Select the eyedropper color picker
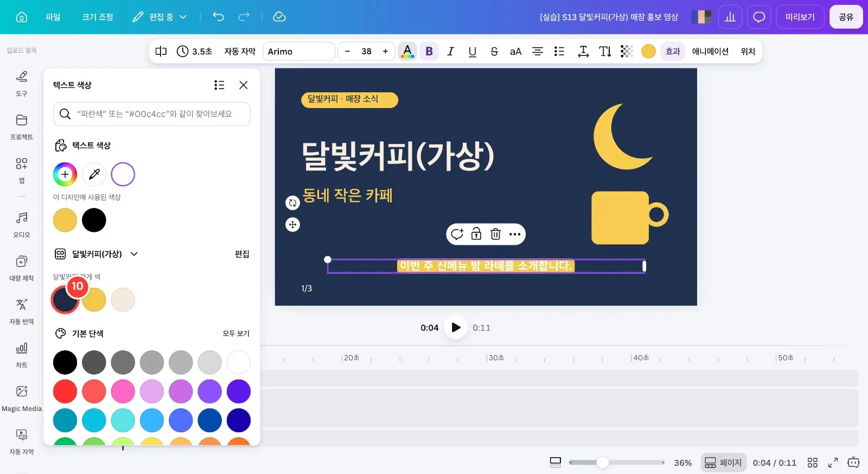 point(94,174)
